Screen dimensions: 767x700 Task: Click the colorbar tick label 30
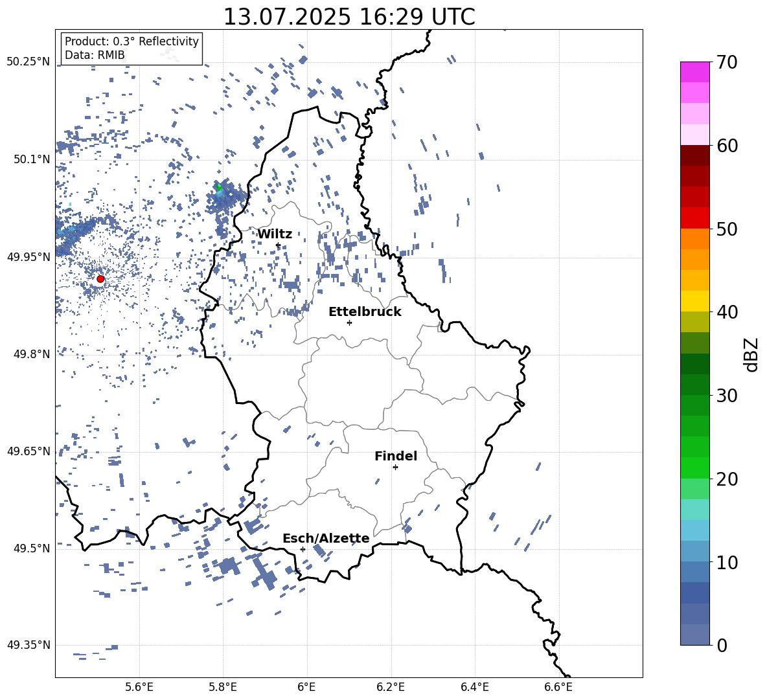click(x=727, y=396)
